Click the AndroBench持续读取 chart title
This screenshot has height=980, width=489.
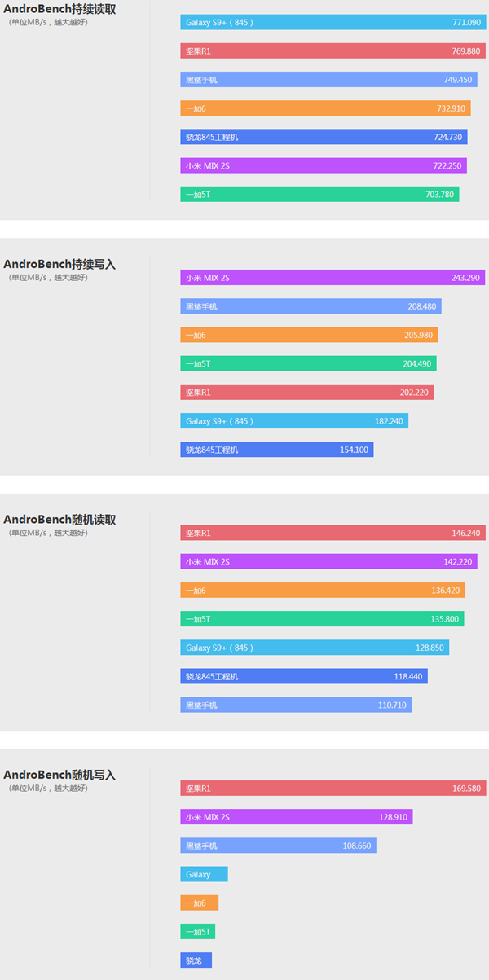(59, 10)
